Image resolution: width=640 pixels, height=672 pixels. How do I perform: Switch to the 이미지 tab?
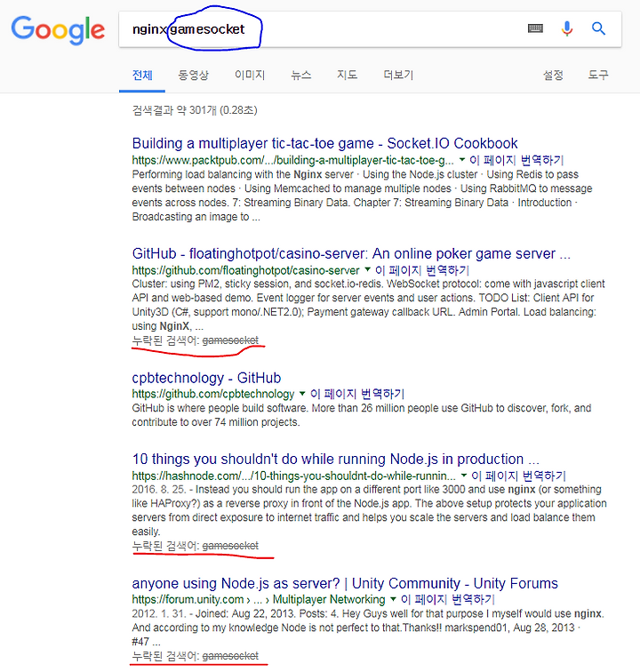click(250, 75)
